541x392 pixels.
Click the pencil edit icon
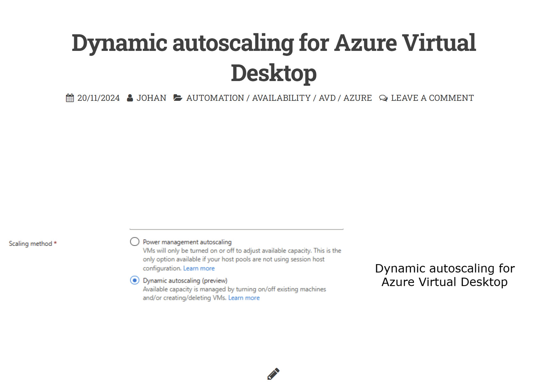[273, 374]
